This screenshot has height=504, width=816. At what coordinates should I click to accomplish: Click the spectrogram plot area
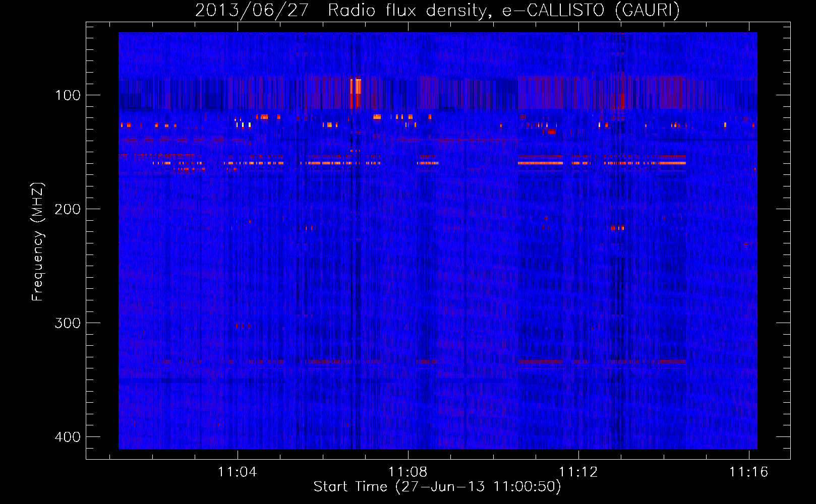(438, 241)
